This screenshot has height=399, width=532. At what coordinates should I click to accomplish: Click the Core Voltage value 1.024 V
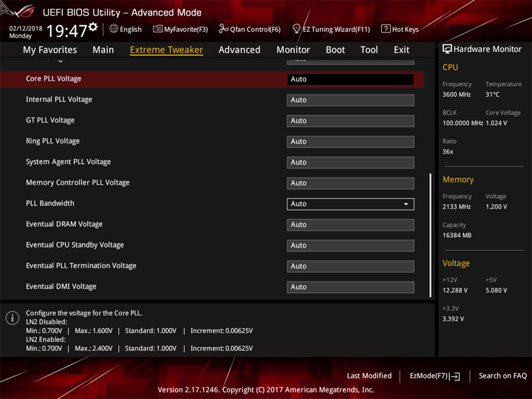(497, 123)
